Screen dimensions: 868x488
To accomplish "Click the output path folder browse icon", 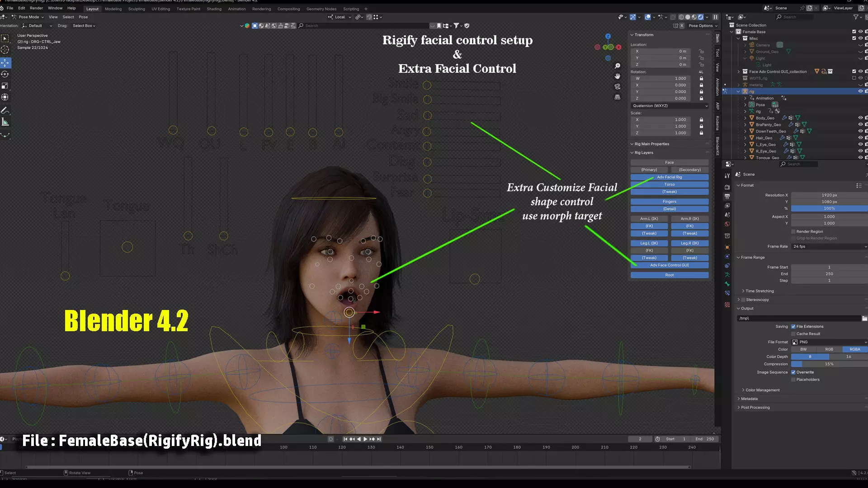I will (864, 319).
